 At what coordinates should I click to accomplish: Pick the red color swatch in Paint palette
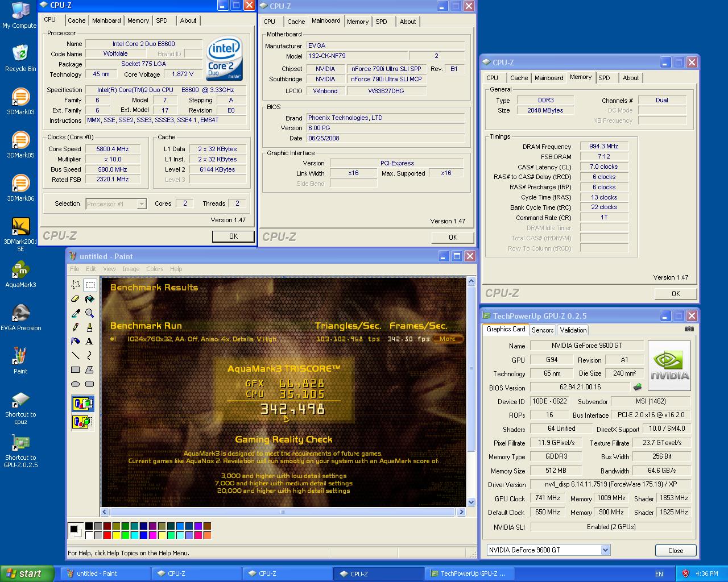(x=107, y=535)
